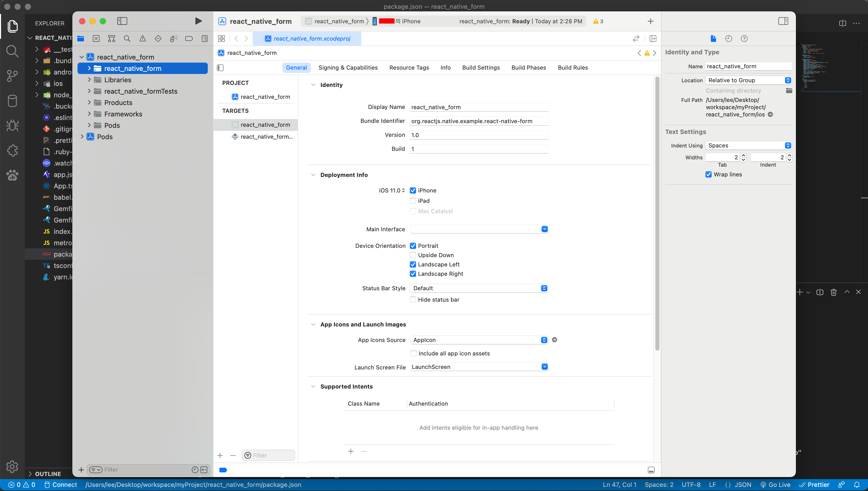
Task: Open the Find navigator magnifier icon
Action: 127,39
